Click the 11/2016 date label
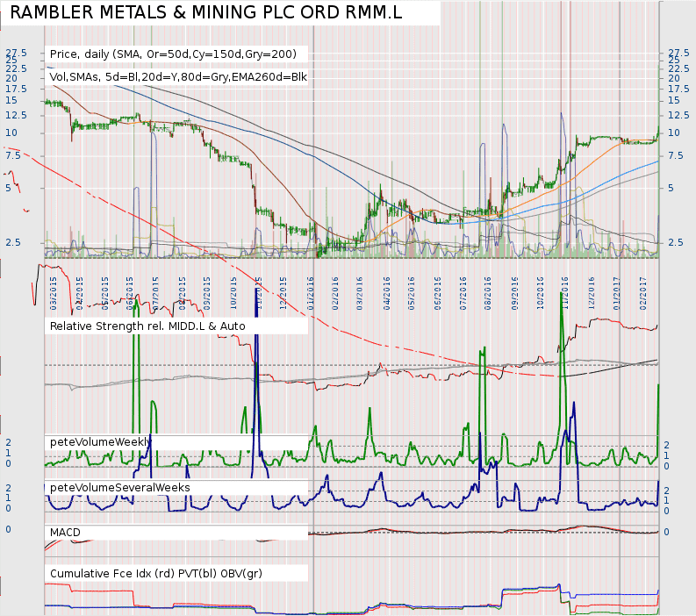This screenshot has width=696, height=616. (x=564, y=293)
